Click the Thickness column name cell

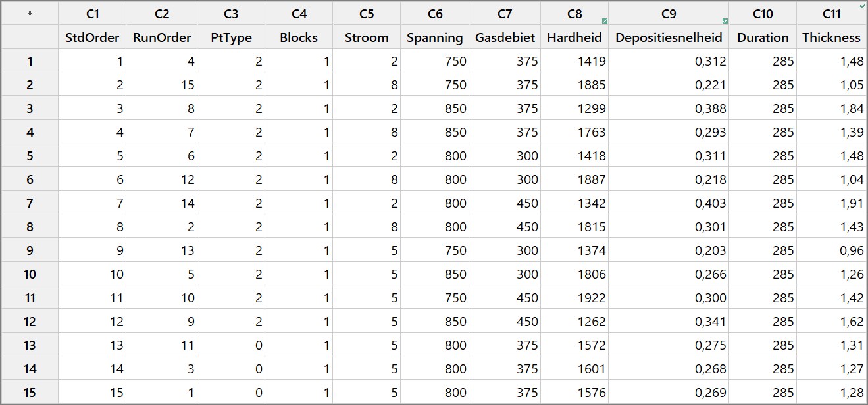coord(831,37)
